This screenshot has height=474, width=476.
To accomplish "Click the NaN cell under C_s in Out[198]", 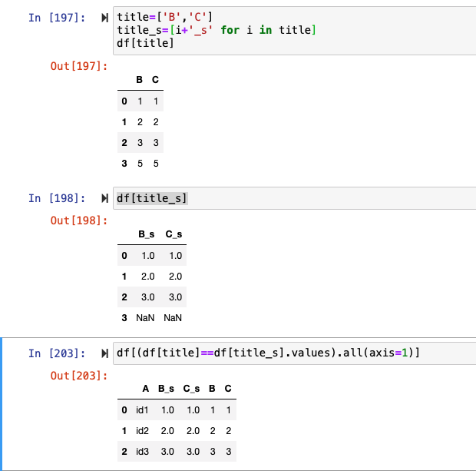I will pyautogui.click(x=173, y=318).
